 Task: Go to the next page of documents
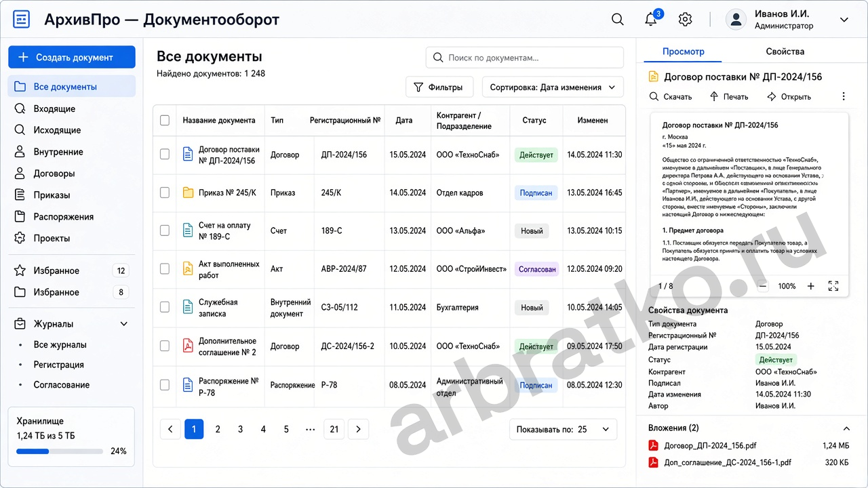click(x=358, y=429)
